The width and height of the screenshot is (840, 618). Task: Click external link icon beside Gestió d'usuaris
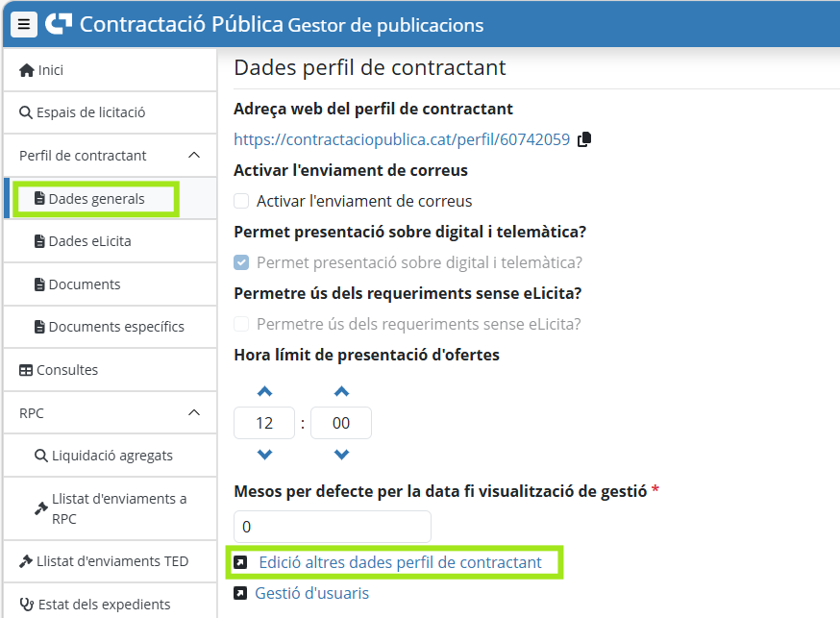[x=240, y=593]
